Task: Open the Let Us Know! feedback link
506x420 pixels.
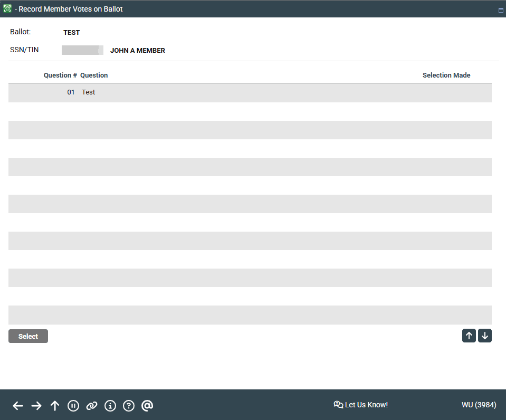Action: pos(361,405)
